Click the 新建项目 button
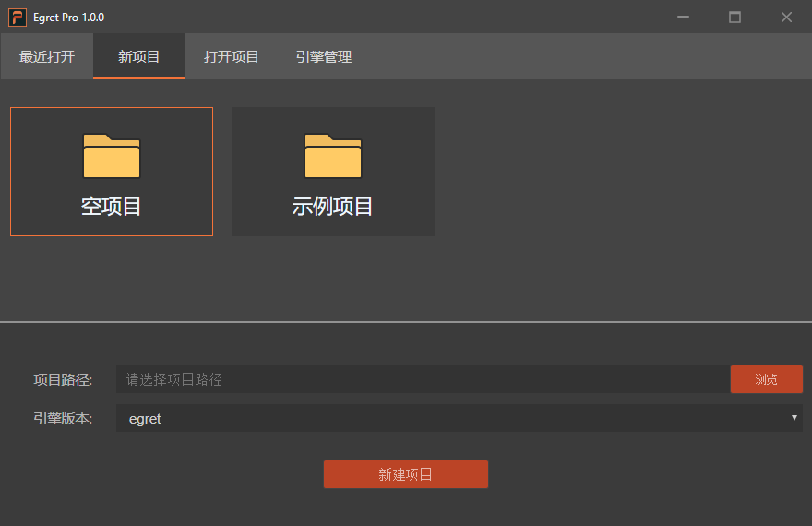This screenshot has height=526, width=812. [x=406, y=474]
